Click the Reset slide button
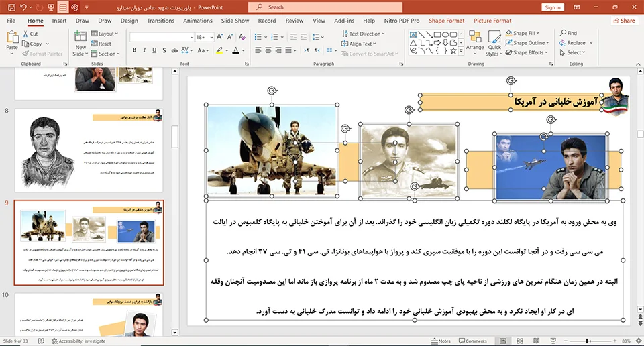This screenshot has height=346, width=644. [101, 44]
